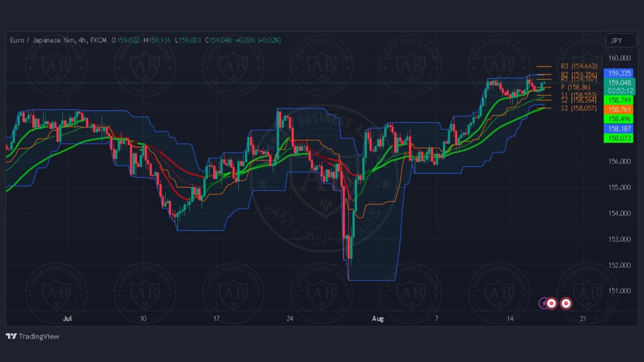Click the TradingView logo
Screen dimensions: 644x362
33,336
